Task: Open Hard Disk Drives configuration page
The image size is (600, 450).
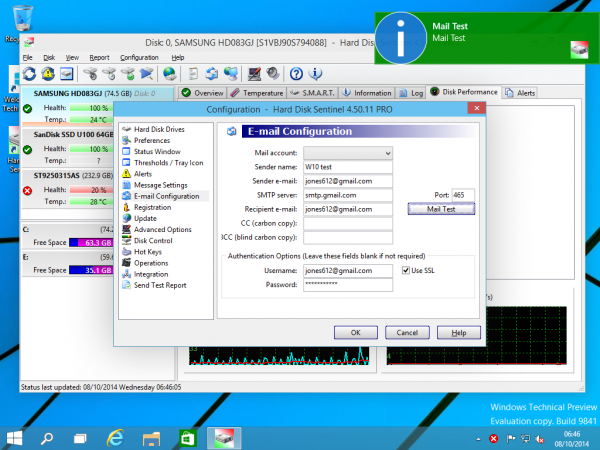Action: pos(159,129)
